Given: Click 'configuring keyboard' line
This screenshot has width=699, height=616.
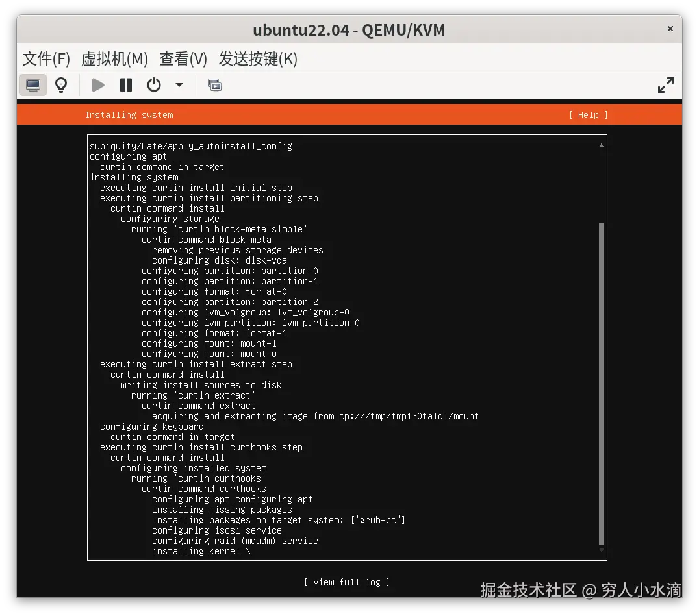Looking at the screenshot, I should pyautogui.click(x=152, y=426).
